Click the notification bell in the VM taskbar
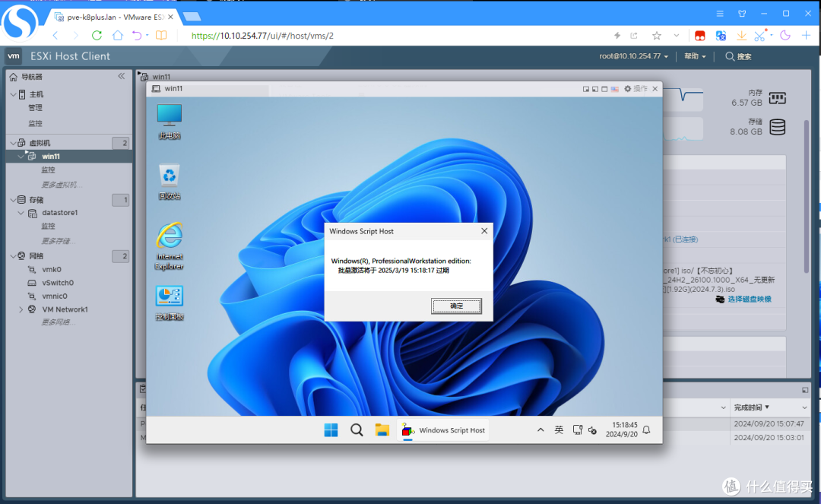Viewport: 821px width, 504px height. [647, 430]
